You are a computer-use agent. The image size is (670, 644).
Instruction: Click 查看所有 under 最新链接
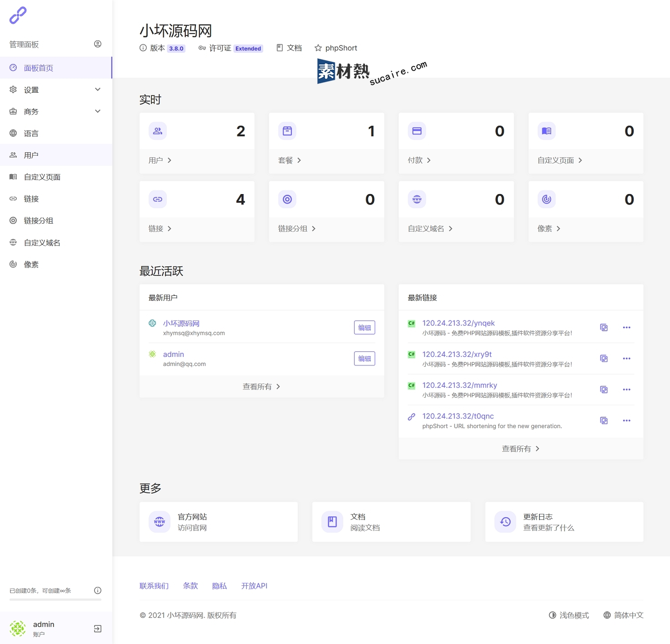click(521, 449)
